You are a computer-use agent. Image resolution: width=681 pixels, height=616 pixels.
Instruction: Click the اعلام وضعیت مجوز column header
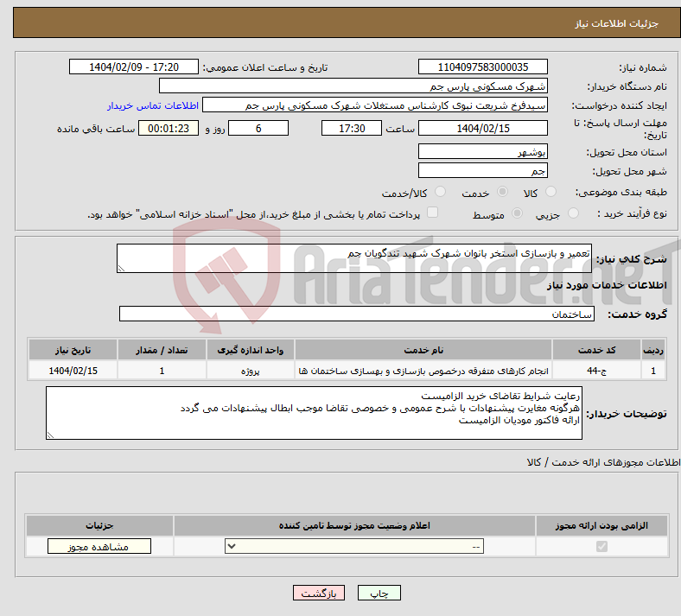click(x=354, y=525)
